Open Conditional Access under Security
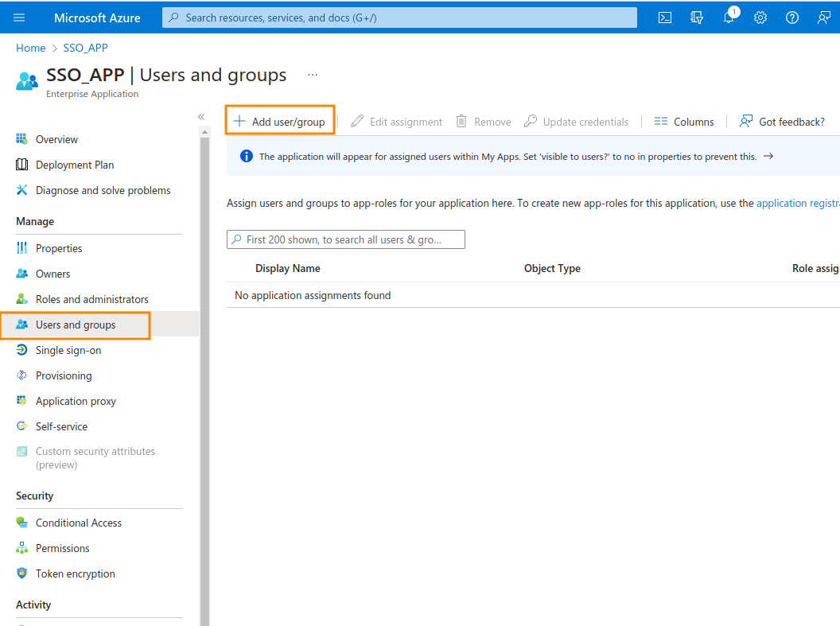The image size is (840, 626). [x=79, y=523]
